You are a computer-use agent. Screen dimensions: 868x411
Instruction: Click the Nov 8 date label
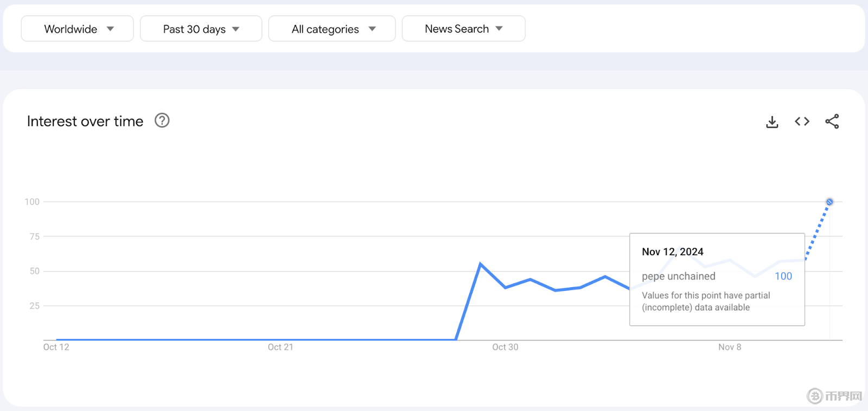(x=730, y=347)
